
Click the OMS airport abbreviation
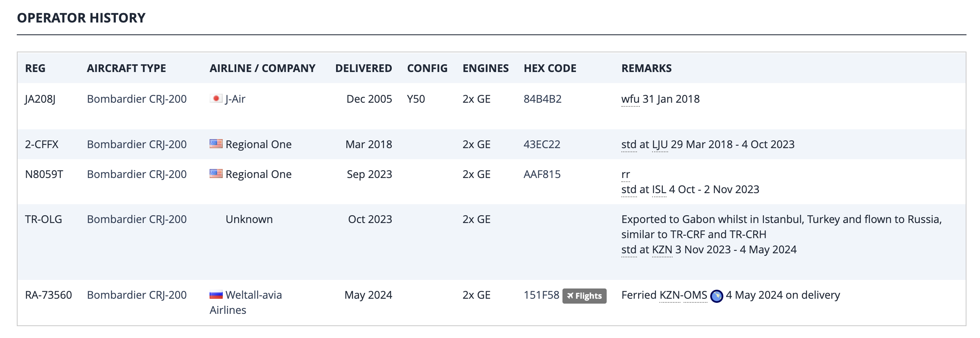click(x=695, y=295)
